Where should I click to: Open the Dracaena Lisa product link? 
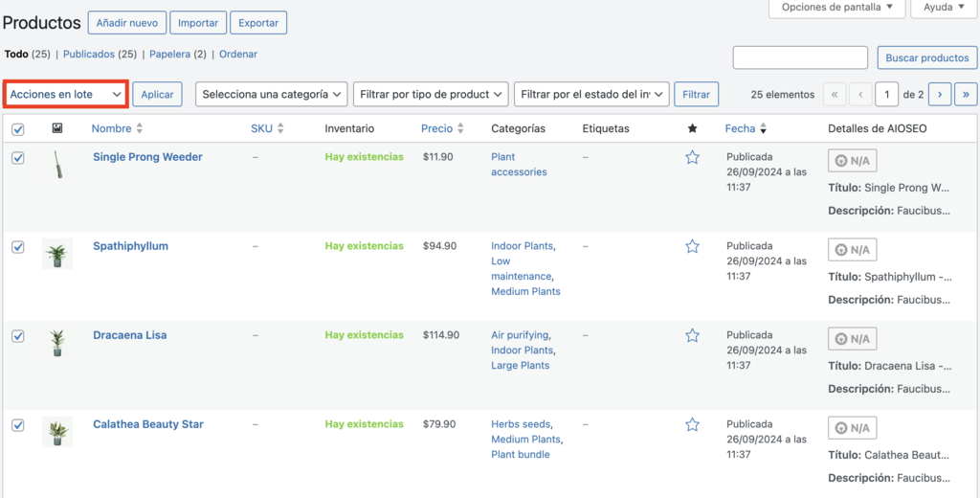[130, 335]
